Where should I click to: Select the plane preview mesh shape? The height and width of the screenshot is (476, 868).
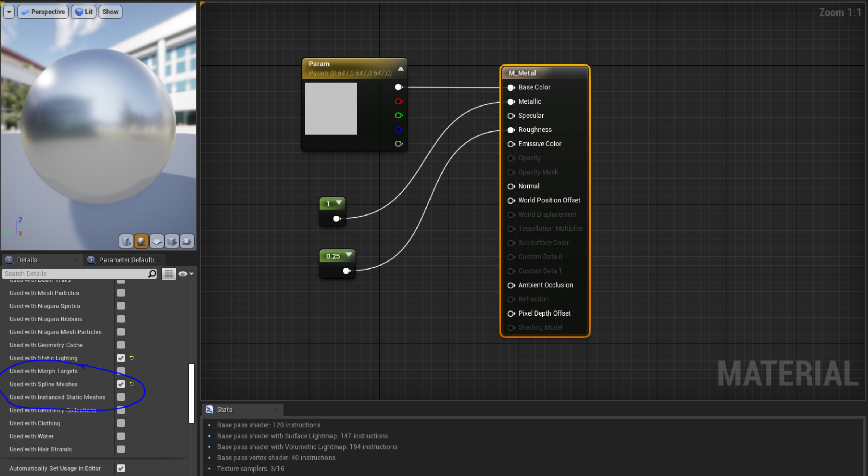coord(157,241)
